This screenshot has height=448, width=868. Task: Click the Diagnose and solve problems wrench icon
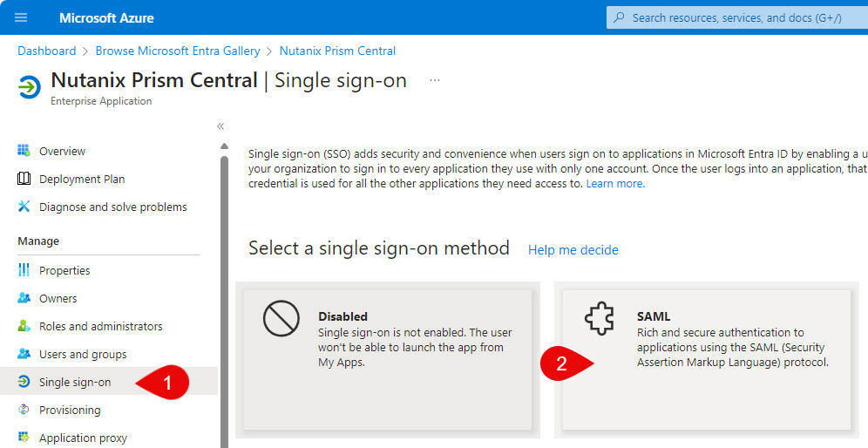coord(24,207)
